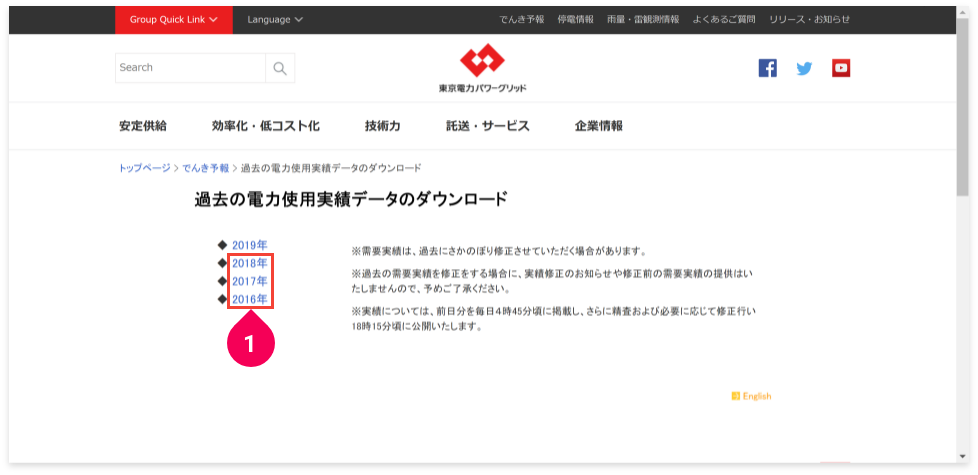
Task: Switch to the English page link
Action: [757, 396]
